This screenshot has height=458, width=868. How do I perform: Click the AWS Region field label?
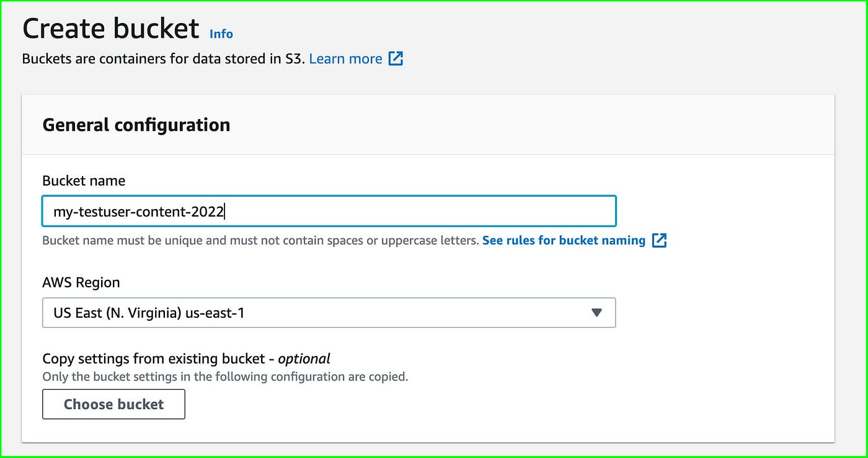click(81, 282)
